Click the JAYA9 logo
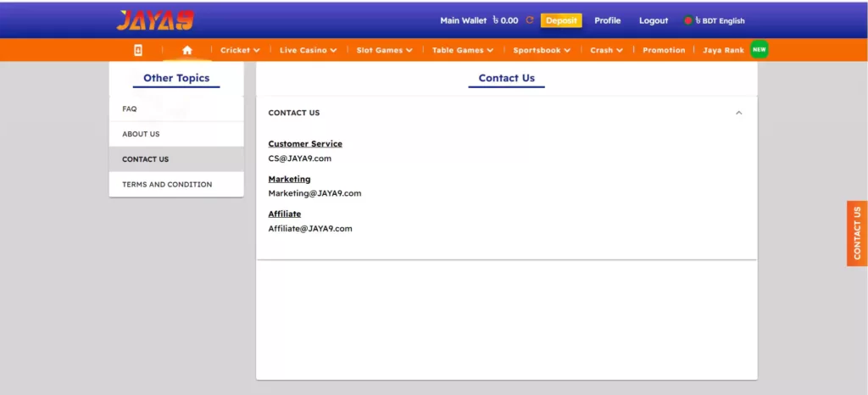 (155, 20)
